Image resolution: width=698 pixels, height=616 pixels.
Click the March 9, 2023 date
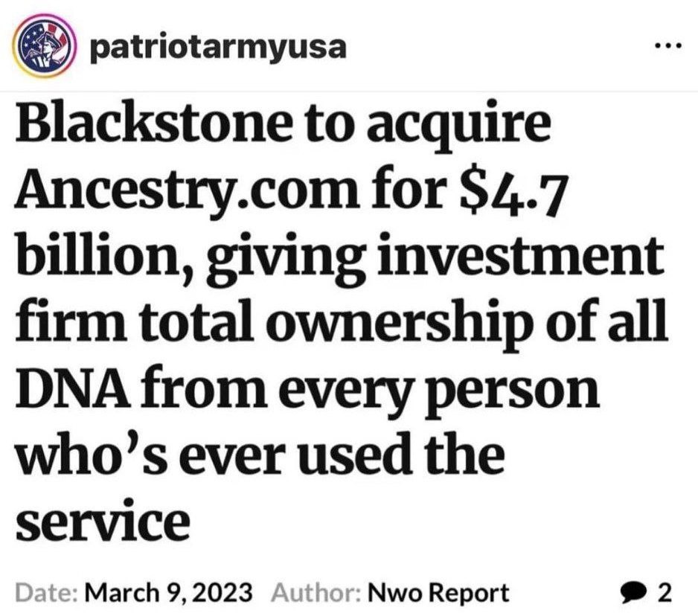click(168, 592)
